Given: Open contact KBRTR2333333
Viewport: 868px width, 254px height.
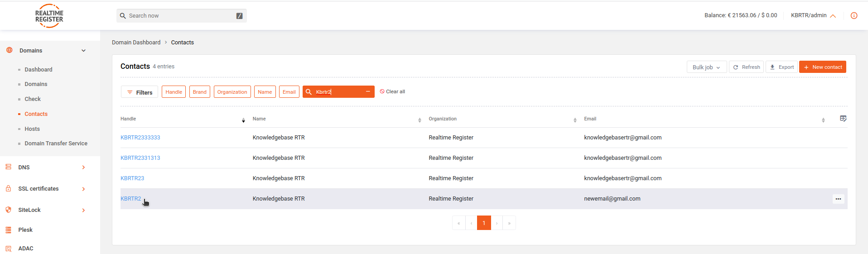Looking at the screenshot, I should [140, 138].
